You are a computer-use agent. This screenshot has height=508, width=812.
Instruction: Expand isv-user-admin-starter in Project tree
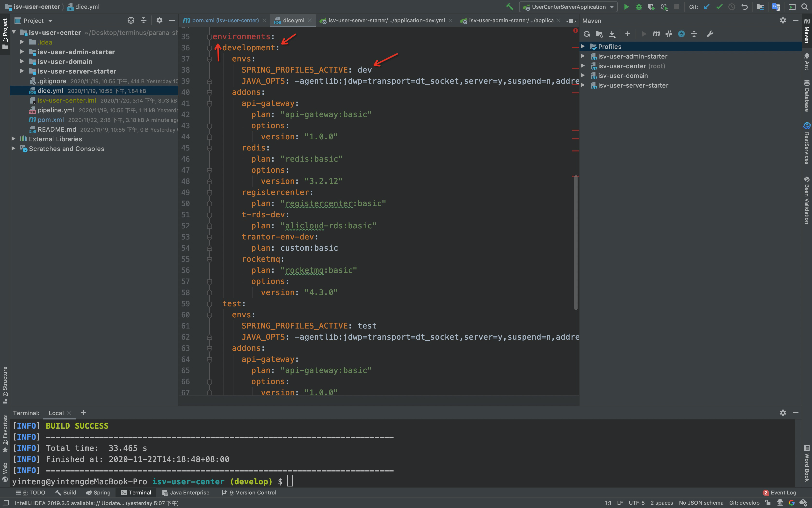tap(22, 52)
